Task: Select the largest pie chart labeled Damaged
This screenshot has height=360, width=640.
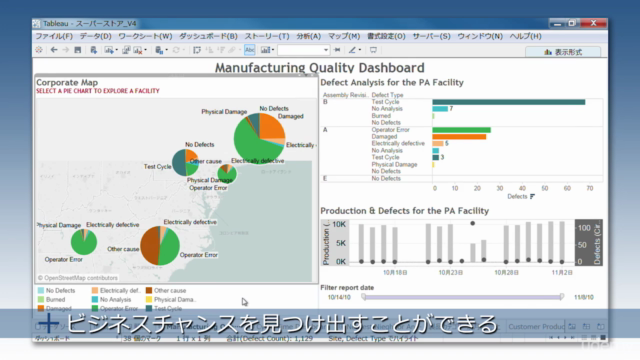Action: (x=259, y=139)
